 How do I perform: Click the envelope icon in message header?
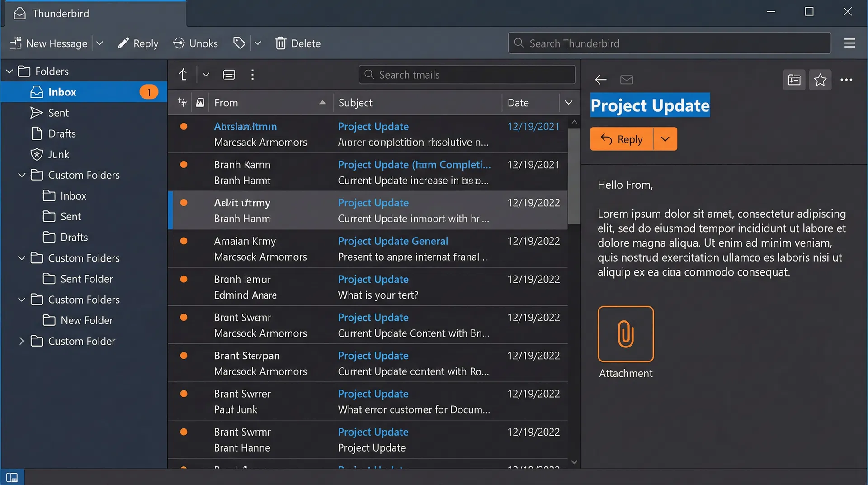626,80
